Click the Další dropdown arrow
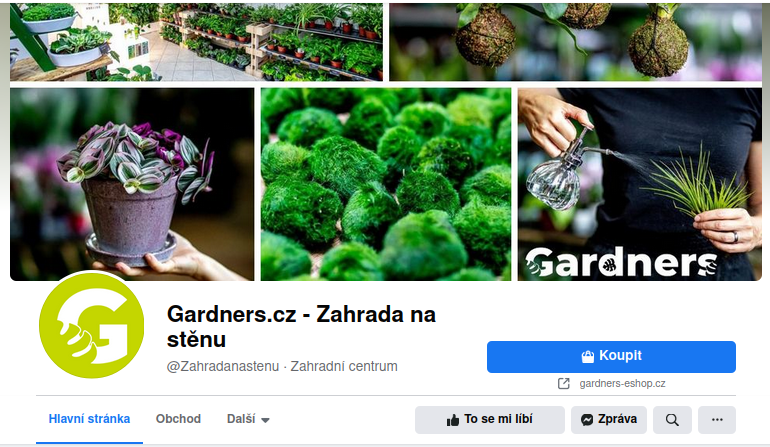The image size is (770, 447). point(265,420)
